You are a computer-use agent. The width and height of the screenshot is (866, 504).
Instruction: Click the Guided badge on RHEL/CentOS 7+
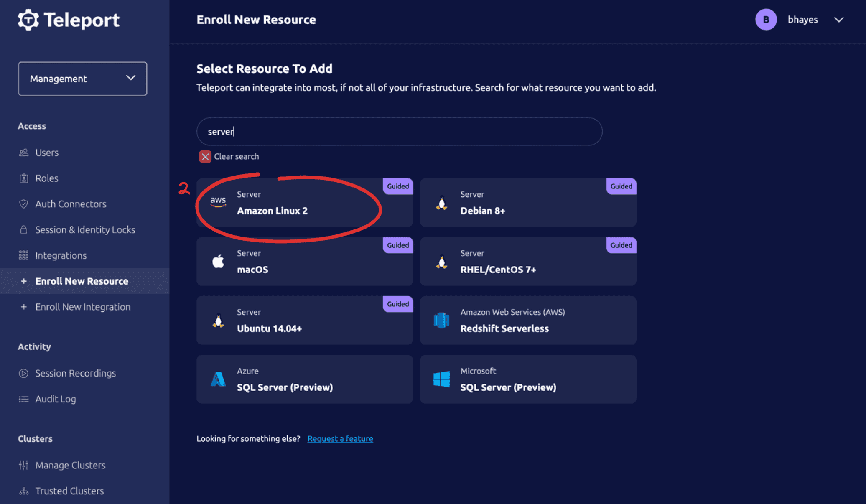[x=621, y=245]
